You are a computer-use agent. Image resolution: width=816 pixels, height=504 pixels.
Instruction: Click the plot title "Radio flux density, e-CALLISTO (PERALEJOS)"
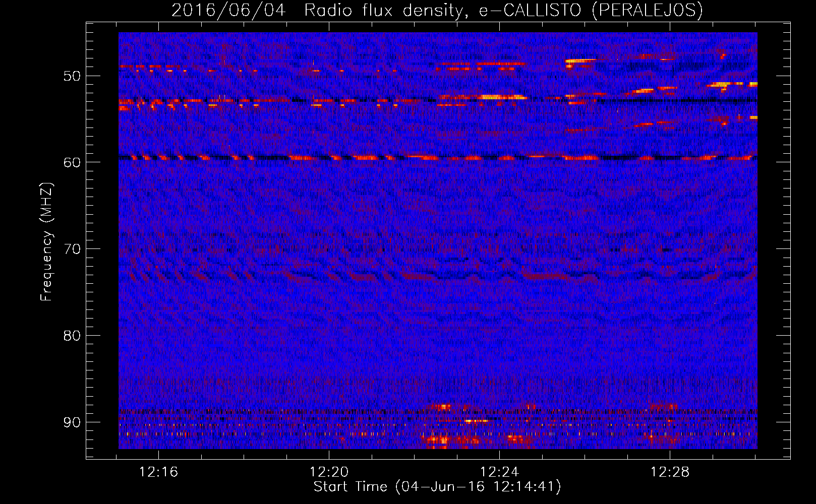pyautogui.click(x=503, y=11)
